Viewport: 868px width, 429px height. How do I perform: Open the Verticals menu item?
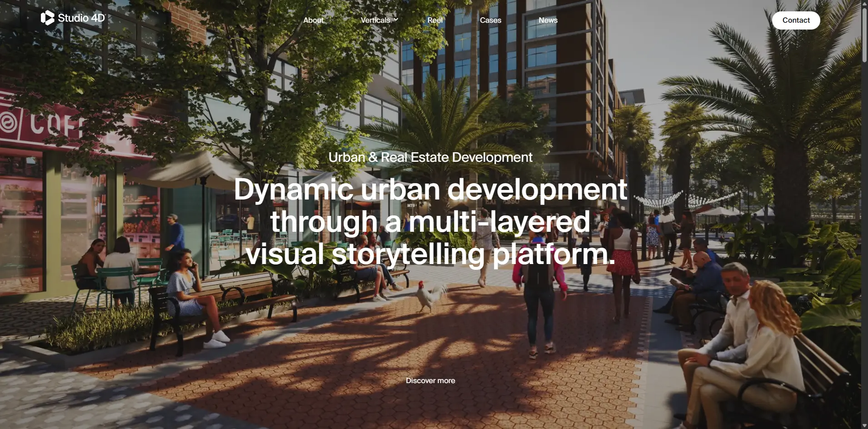tap(375, 20)
